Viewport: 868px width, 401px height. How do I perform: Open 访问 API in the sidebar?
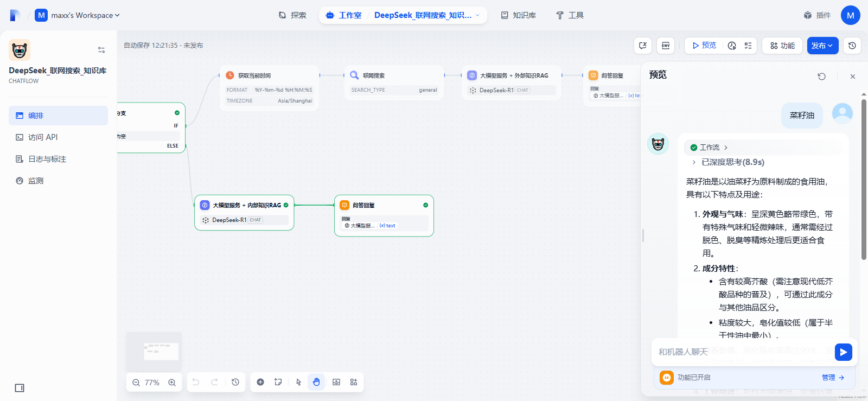(58, 137)
